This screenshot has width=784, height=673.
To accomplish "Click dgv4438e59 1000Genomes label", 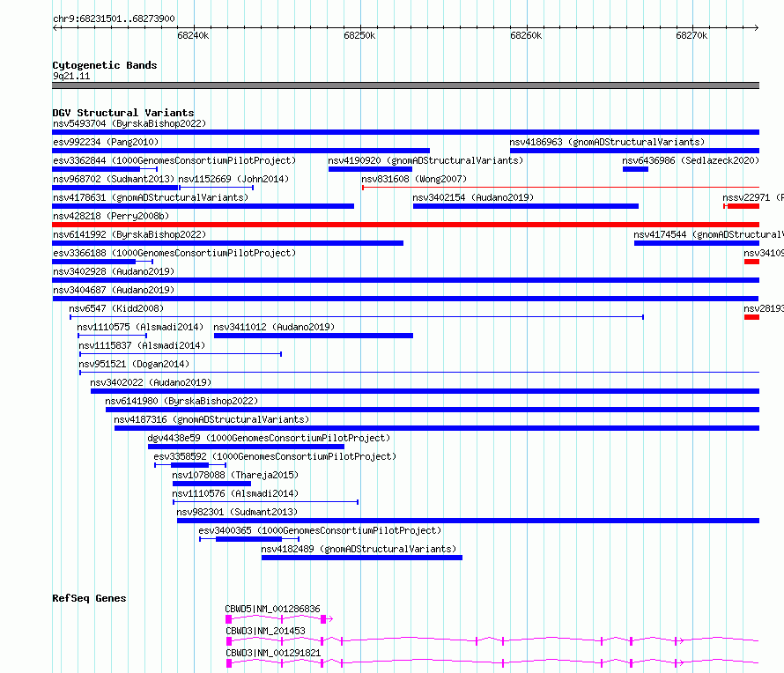I will (x=269, y=438).
